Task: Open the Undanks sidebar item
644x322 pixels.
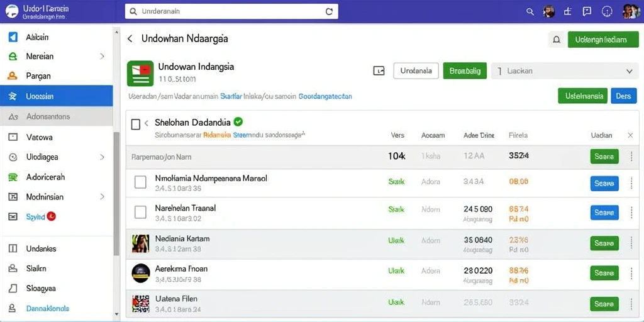Action: pos(56,248)
